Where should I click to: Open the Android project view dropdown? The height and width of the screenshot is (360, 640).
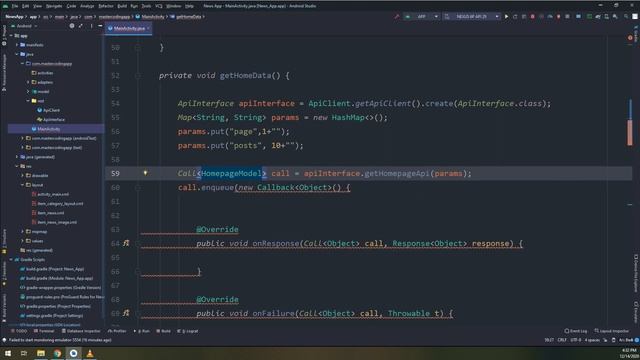(25, 26)
